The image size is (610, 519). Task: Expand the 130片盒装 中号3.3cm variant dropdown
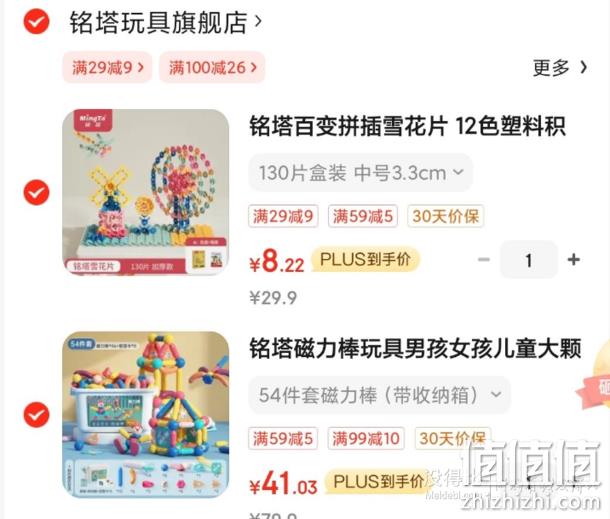coord(361,172)
